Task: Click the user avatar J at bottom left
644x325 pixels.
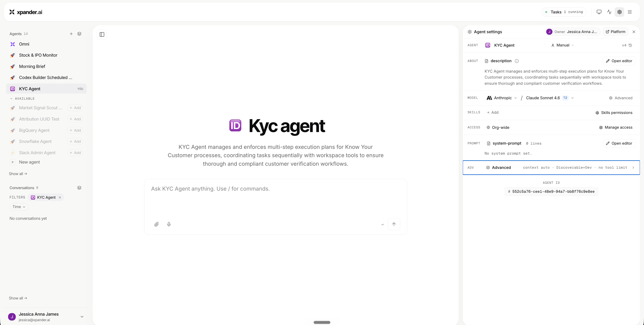Action: (x=12, y=317)
